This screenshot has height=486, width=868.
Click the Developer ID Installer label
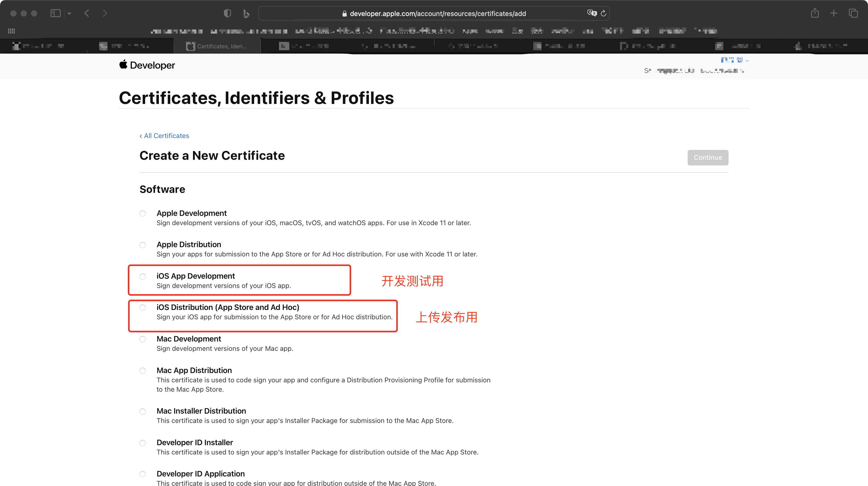(x=195, y=442)
